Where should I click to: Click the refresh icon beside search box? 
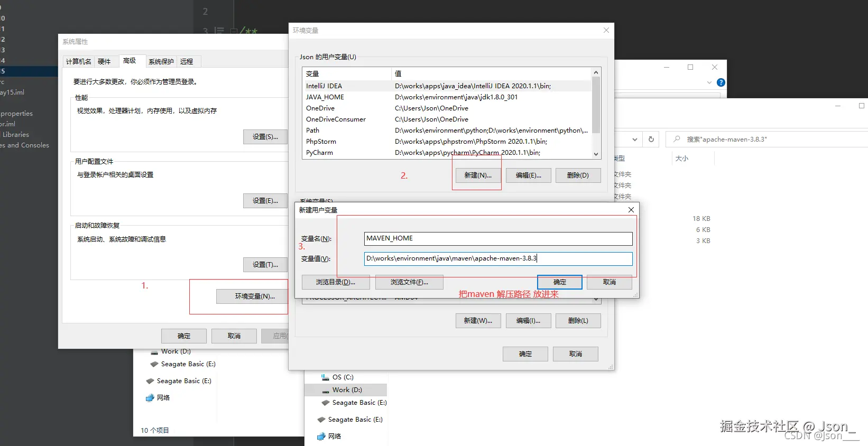tap(651, 140)
